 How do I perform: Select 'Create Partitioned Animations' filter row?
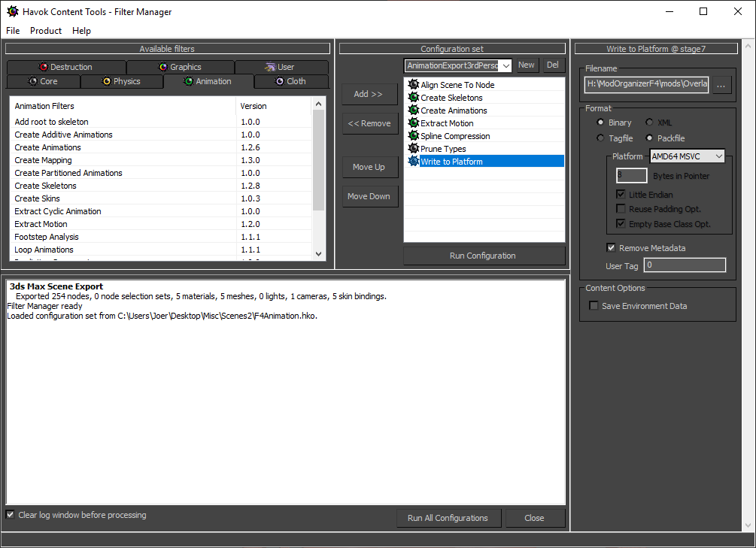pyautogui.click(x=161, y=173)
